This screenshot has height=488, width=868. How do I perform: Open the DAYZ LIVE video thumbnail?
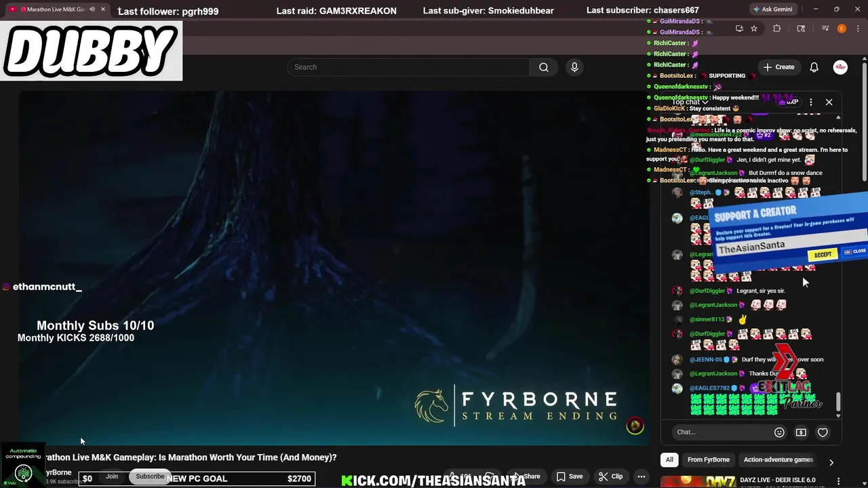(x=698, y=481)
